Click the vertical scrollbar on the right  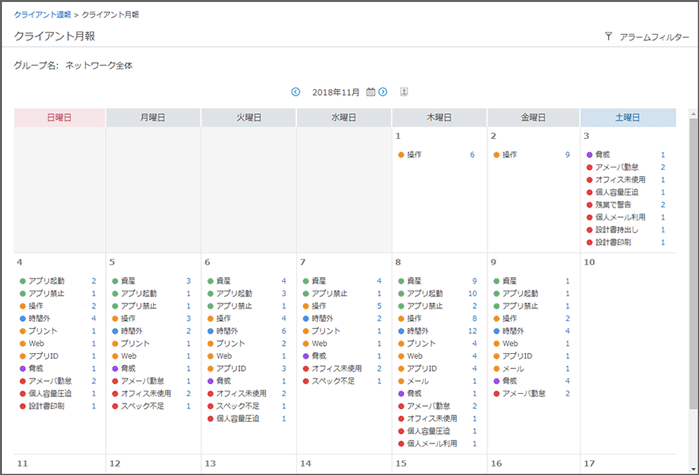pos(693,280)
